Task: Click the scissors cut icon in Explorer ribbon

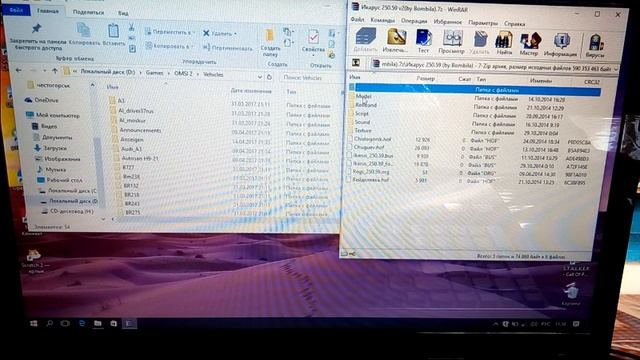Action: coord(131,27)
